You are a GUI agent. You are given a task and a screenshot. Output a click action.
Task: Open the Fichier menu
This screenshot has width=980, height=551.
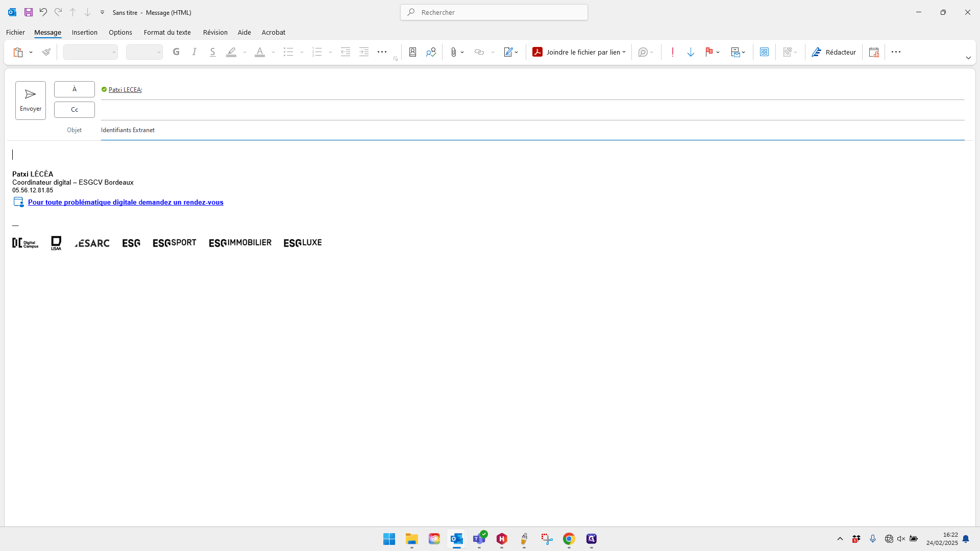tap(15, 32)
